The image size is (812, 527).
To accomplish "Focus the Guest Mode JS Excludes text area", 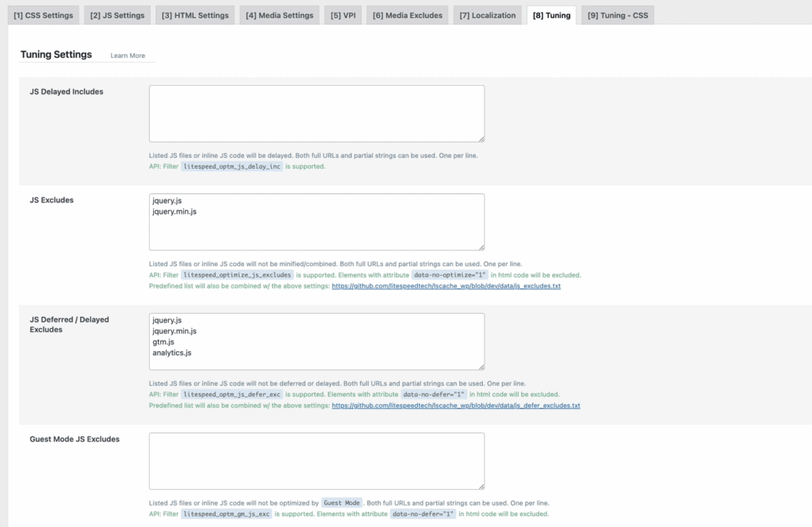I will [x=316, y=460].
